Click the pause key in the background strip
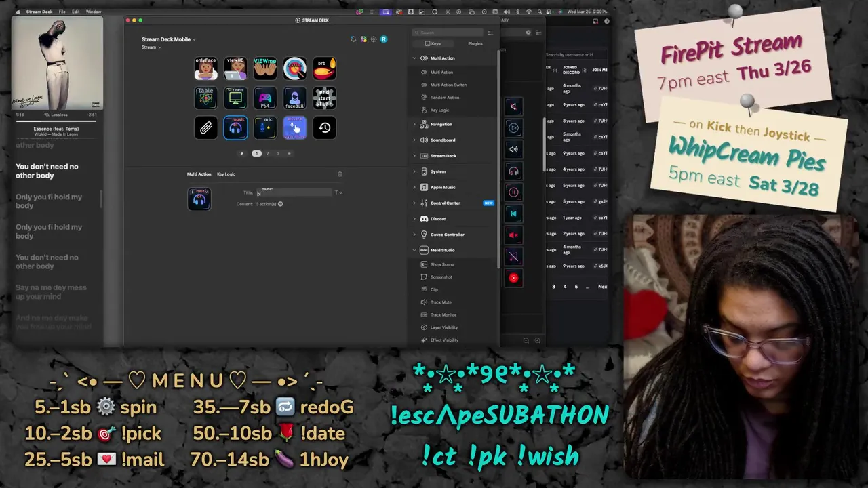 pos(513,192)
